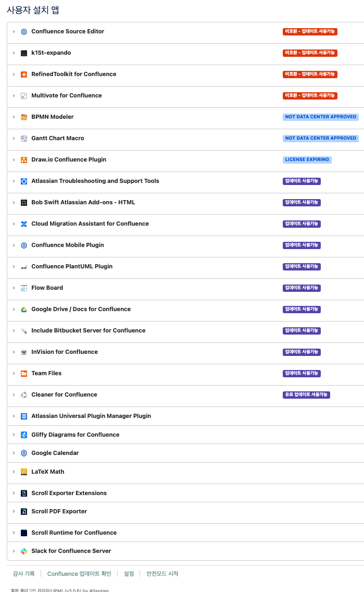
Task: Click the Scroll Exporter Extensions icon
Action: point(24,494)
